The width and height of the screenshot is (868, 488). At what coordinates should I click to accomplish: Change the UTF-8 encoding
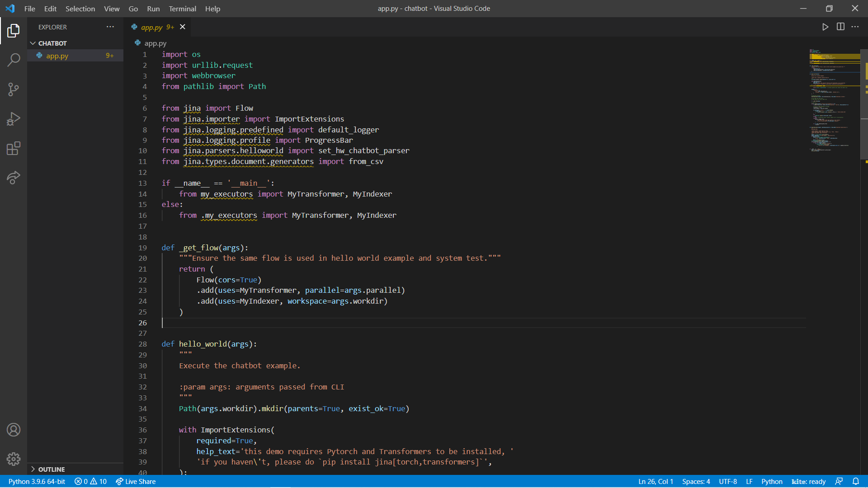tap(728, 481)
